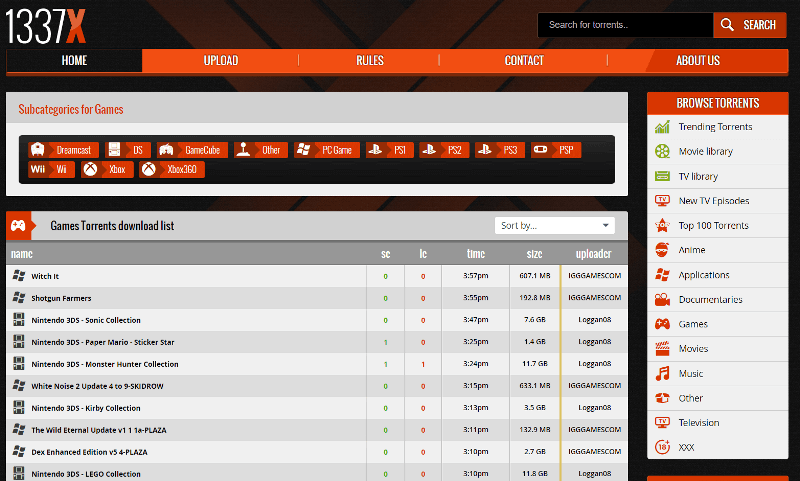The width and height of the screenshot is (800, 481).
Task: Focus the Search for torrents field
Action: tap(625, 25)
